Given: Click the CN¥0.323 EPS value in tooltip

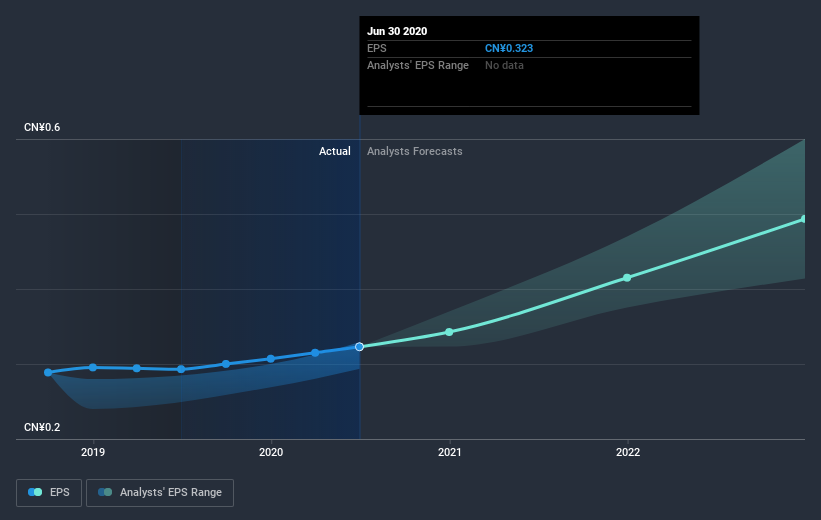Looking at the screenshot, I should tap(509, 48).
